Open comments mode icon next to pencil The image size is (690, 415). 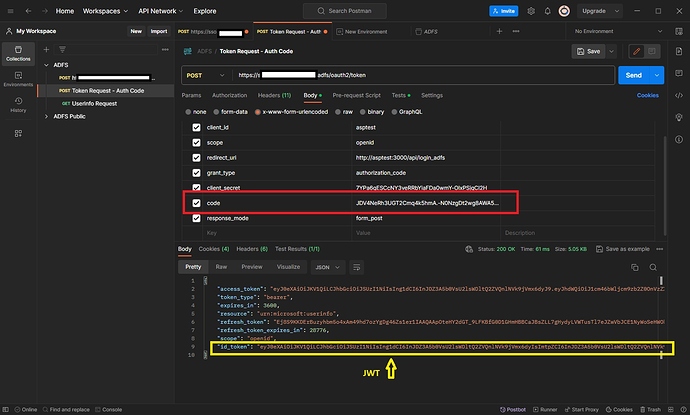(x=652, y=51)
